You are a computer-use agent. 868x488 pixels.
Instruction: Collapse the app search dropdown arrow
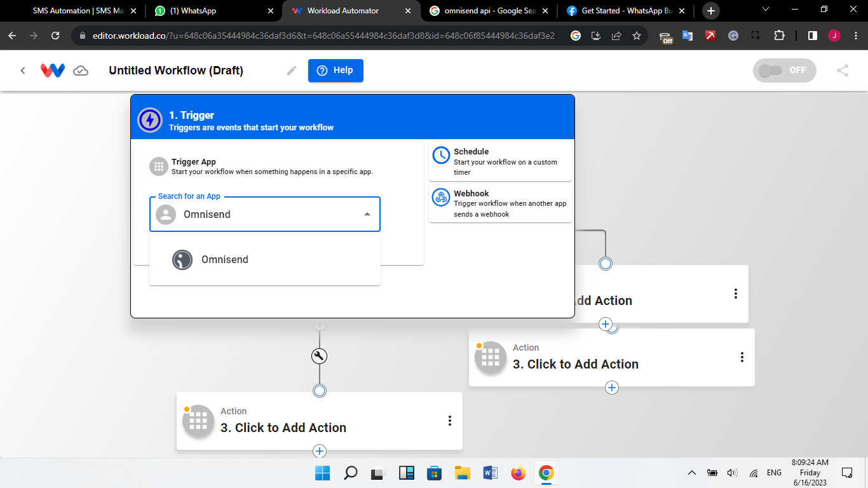click(367, 214)
